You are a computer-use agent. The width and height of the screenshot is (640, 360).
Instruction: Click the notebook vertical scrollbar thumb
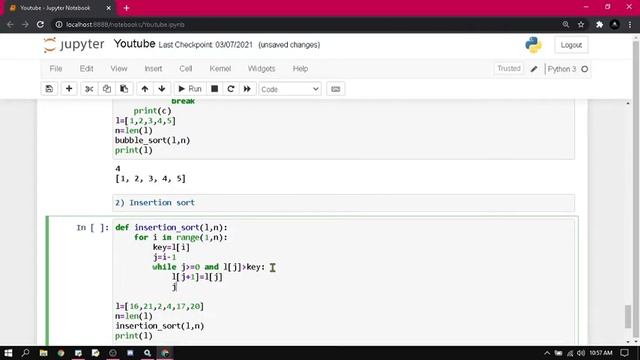[628, 316]
